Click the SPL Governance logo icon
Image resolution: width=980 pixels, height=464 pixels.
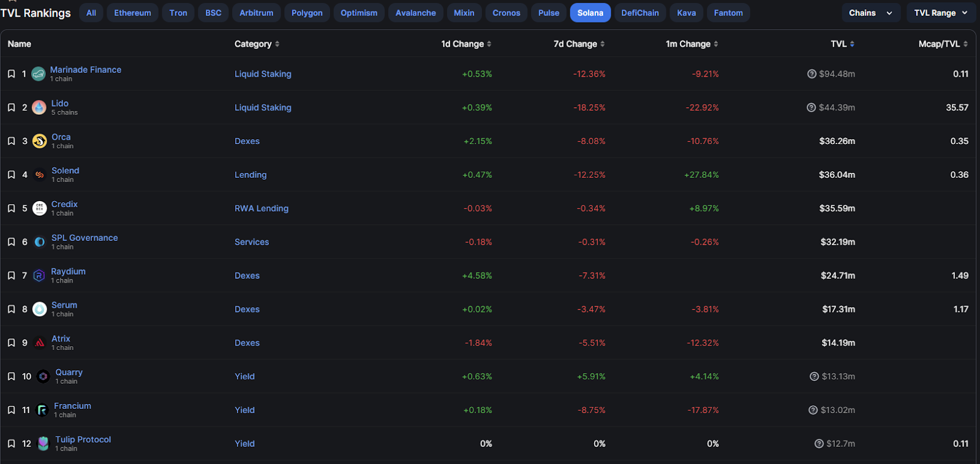click(x=40, y=242)
